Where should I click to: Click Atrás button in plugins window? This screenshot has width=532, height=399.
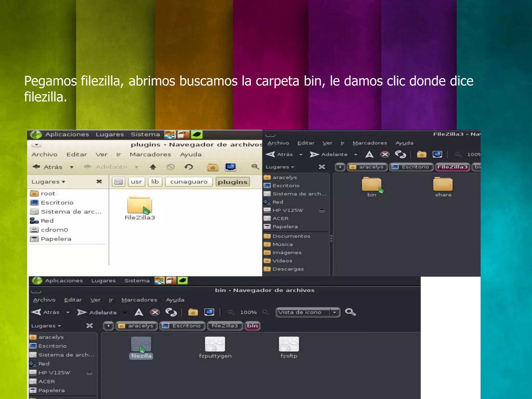47,167
